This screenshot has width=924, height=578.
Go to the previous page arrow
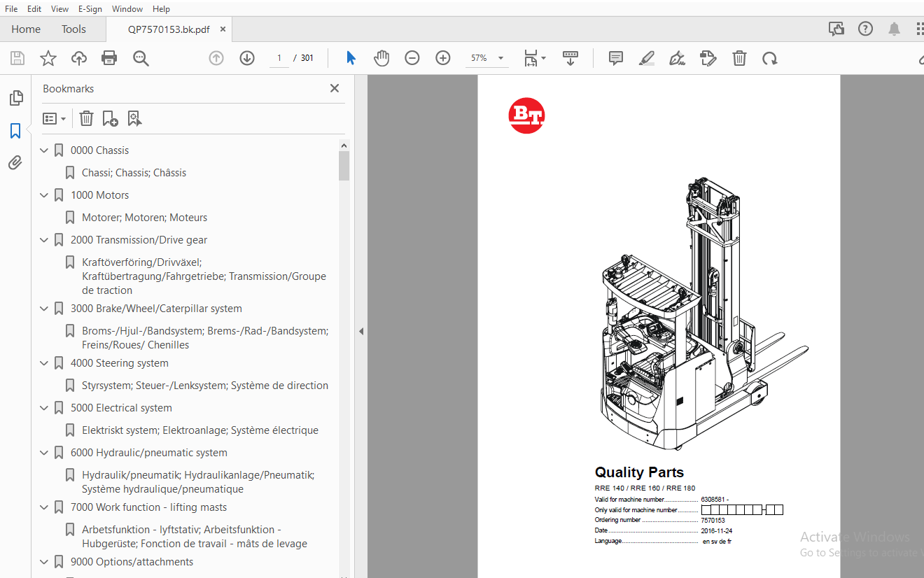[216, 58]
